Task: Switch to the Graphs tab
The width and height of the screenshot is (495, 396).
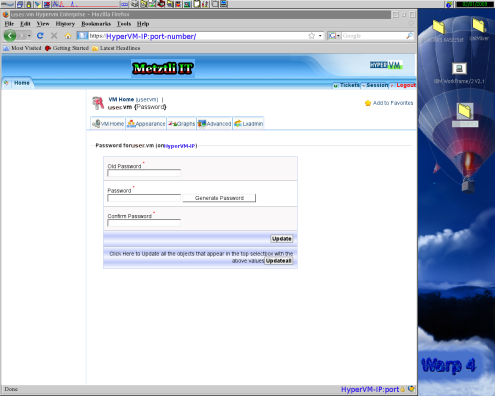Action: pyautogui.click(x=181, y=124)
